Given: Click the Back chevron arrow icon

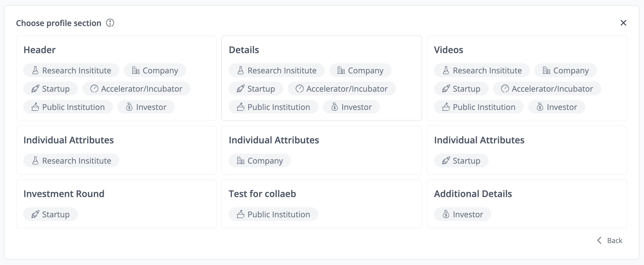Looking at the screenshot, I should [599, 240].
